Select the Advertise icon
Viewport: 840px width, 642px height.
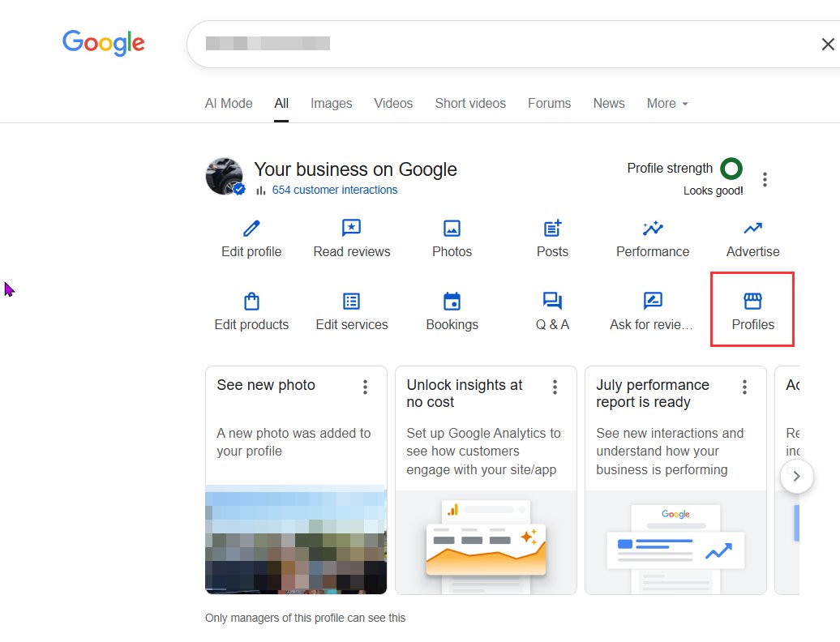coord(752,228)
